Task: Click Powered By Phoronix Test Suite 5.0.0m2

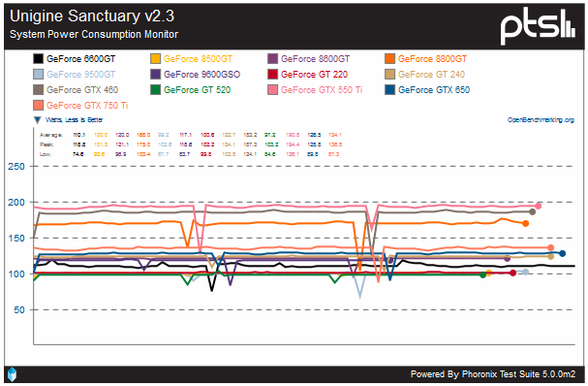Action: pos(493,374)
